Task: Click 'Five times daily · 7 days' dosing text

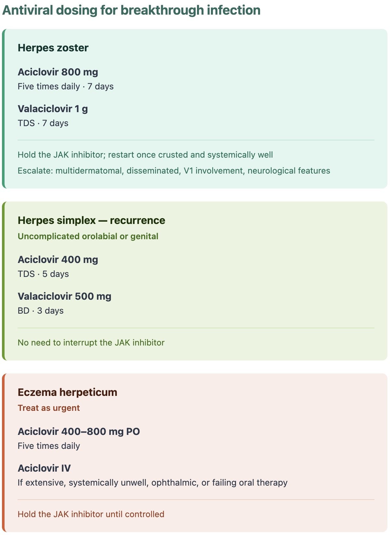Action: [x=66, y=86]
